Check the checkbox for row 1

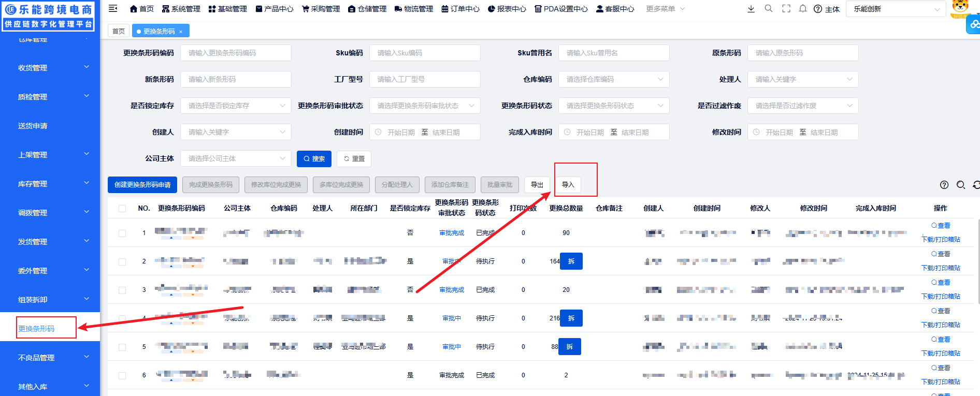click(x=122, y=233)
